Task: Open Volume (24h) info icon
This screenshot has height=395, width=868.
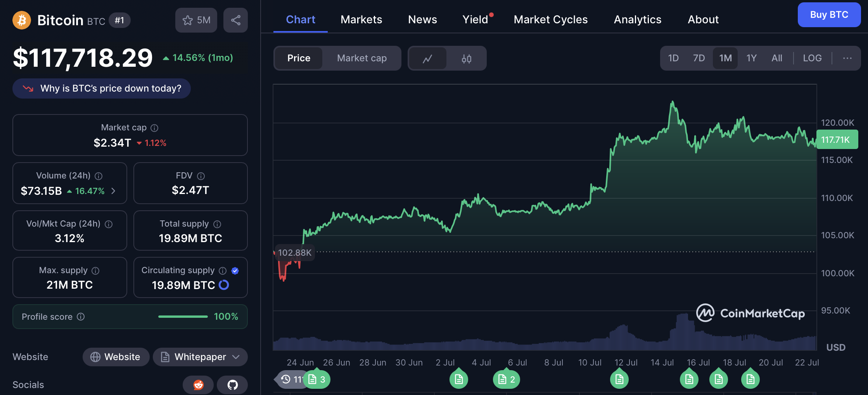Action: [99, 176]
